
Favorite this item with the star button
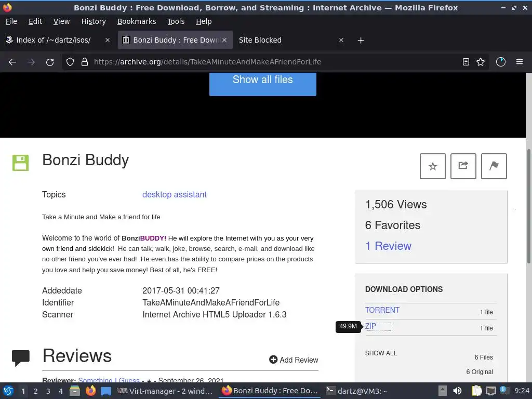433,166
